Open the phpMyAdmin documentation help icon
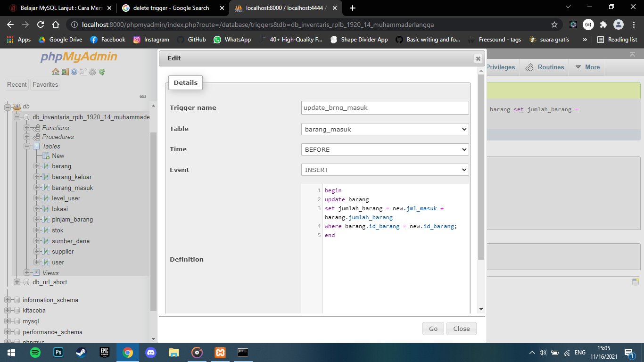This screenshot has height=362, width=644. pos(74,72)
